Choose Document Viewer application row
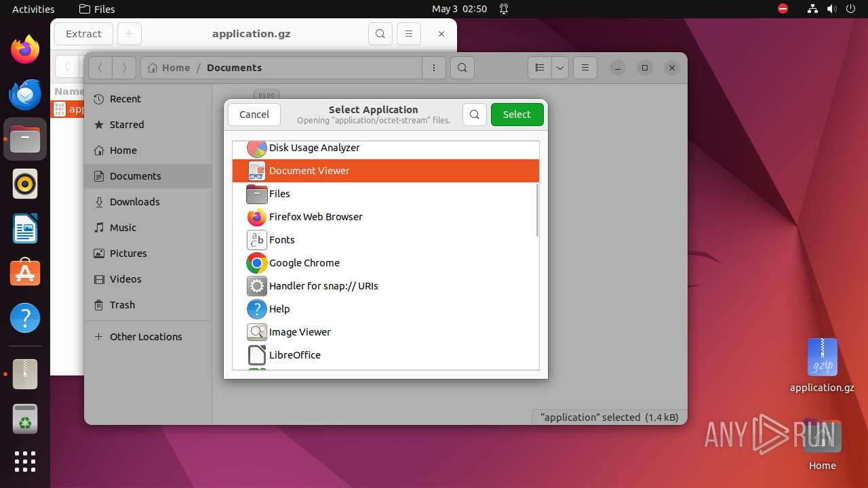Image resolution: width=868 pixels, height=488 pixels. [x=385, y=171]
